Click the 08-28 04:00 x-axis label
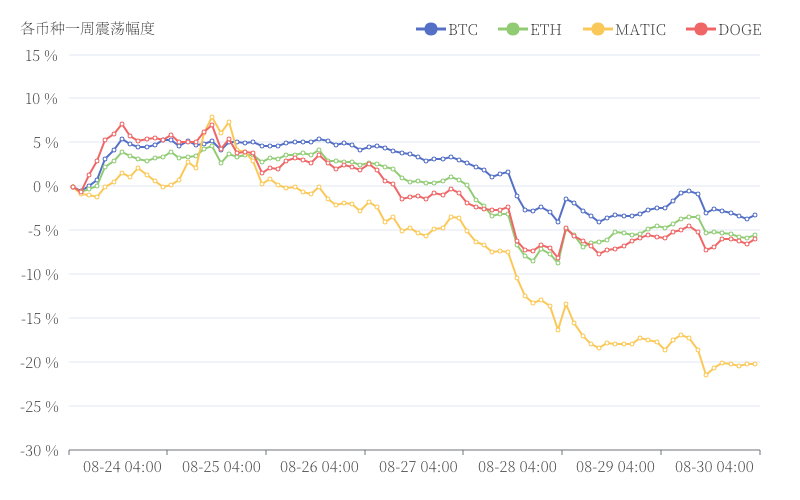This screenshot has width=800, height=500. [x=517, y=467]
